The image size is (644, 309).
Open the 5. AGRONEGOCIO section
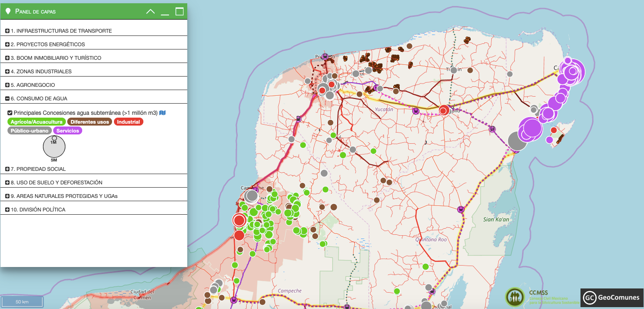[x=8, y=84]
